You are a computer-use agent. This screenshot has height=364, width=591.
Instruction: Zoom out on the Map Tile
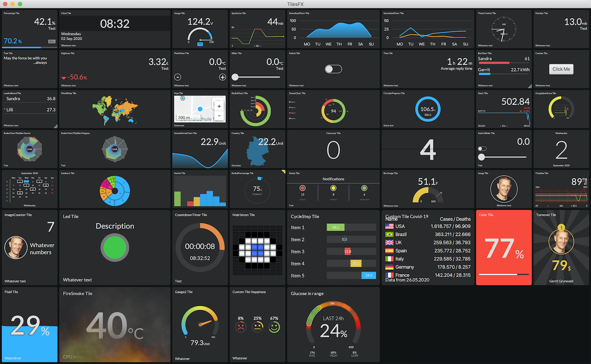click(219, 115)
